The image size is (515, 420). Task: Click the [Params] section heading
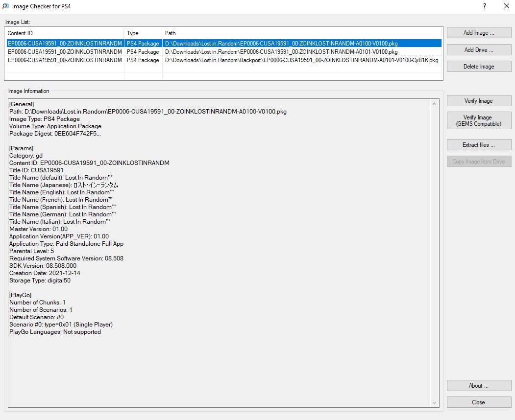click(22, 148)
